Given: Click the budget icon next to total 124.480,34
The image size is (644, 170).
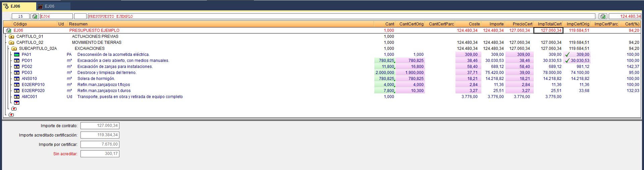Looking at the screenshot, I should click(x=603, y=16).
